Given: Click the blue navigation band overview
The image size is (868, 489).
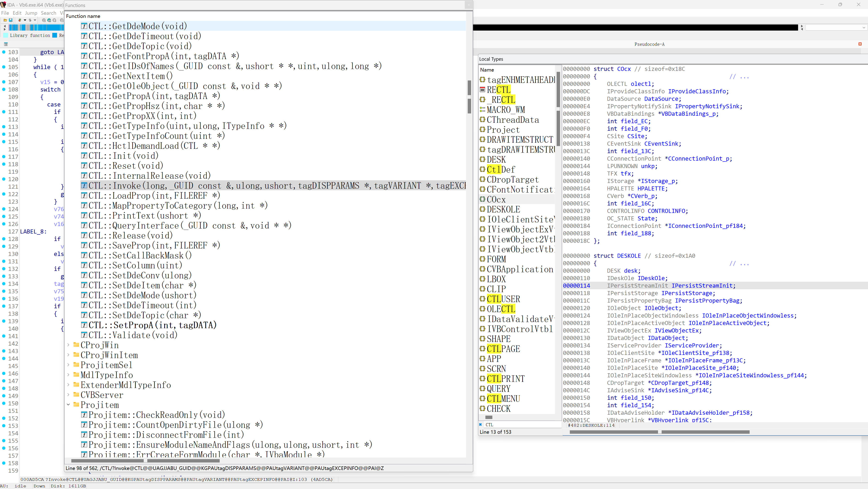Looking at the screenshot, I should [36, 27].
